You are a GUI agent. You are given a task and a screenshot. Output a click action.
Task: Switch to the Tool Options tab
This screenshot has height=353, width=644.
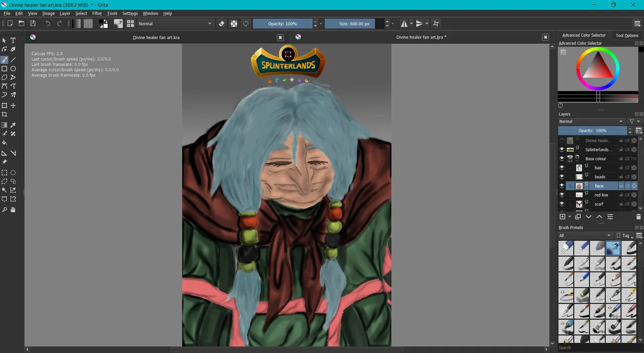pyautogui.click(x=627, y=35)
